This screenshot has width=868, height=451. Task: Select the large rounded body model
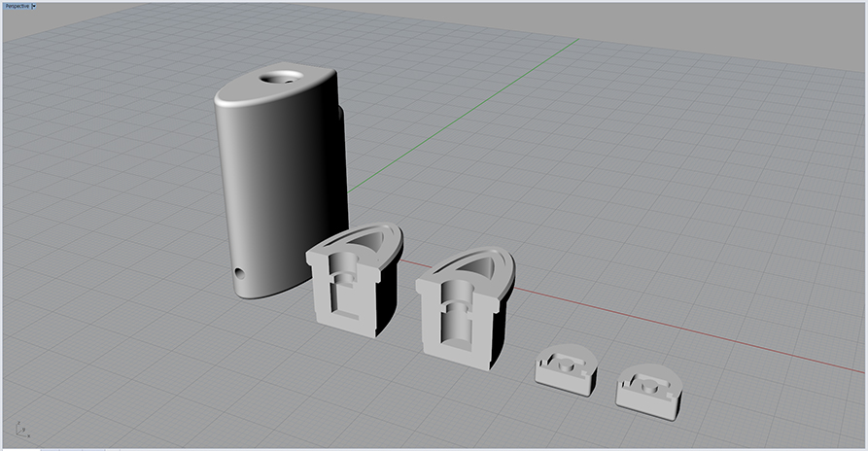click(x=272, y=185)
